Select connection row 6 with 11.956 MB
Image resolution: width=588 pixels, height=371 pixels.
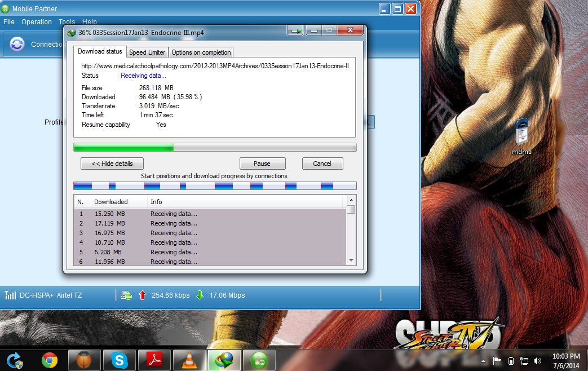[x=210, y=262]
